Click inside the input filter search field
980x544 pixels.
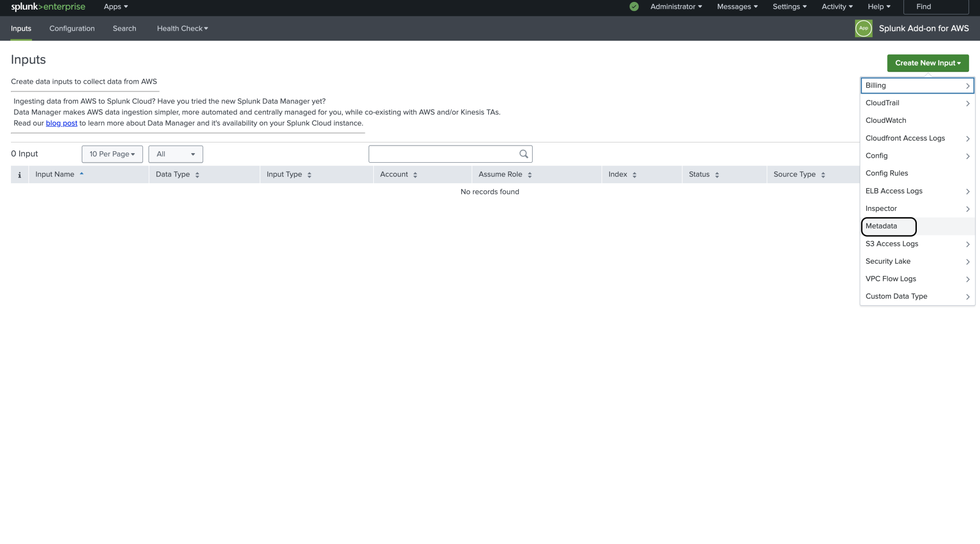pyautogui.click(x=445, y=154)
